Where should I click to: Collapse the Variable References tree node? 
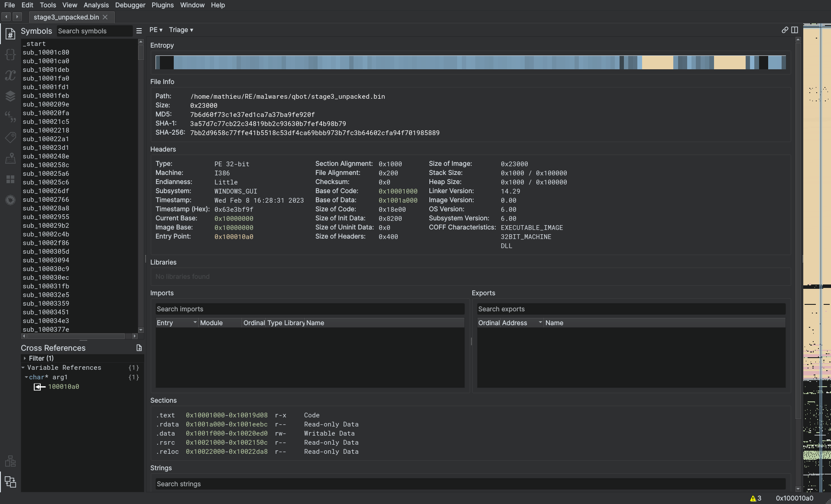click(23, 368)
